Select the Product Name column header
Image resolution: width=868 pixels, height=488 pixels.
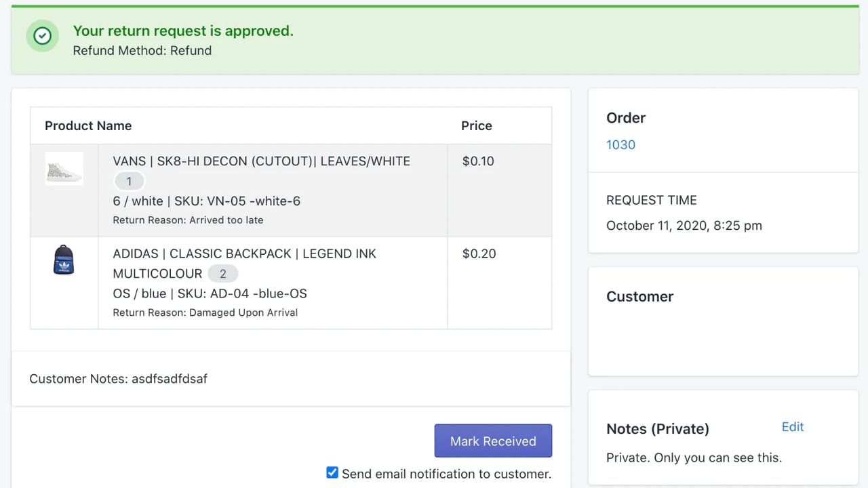click(x=88, y=125)
